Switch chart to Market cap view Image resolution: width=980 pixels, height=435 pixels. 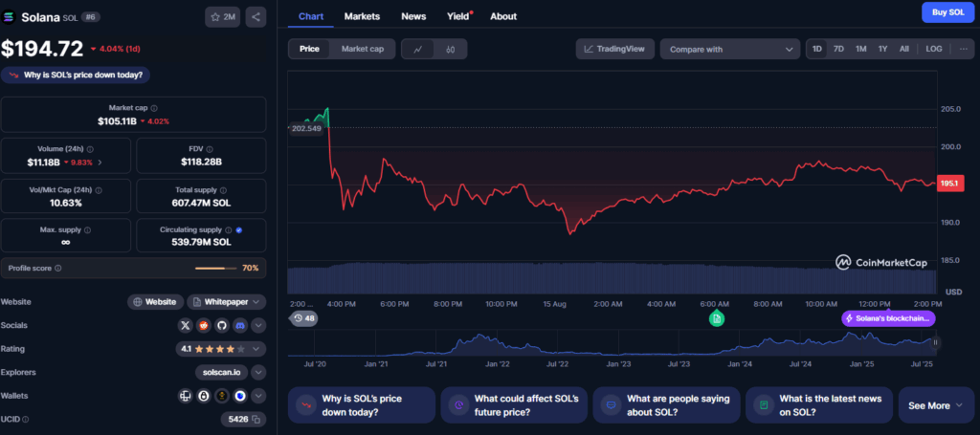(x=363, y=49)
